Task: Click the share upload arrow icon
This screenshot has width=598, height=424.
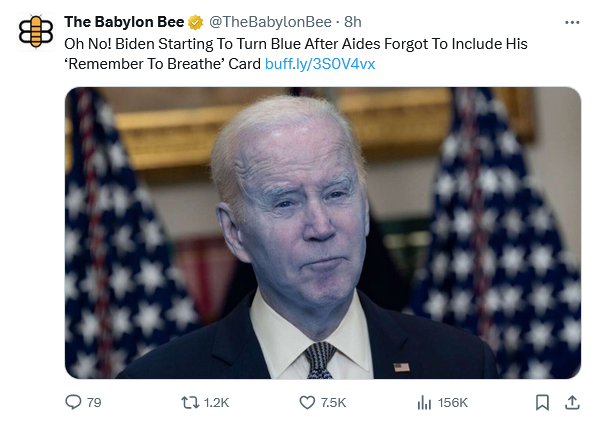Action: click(x=572, y=403)
